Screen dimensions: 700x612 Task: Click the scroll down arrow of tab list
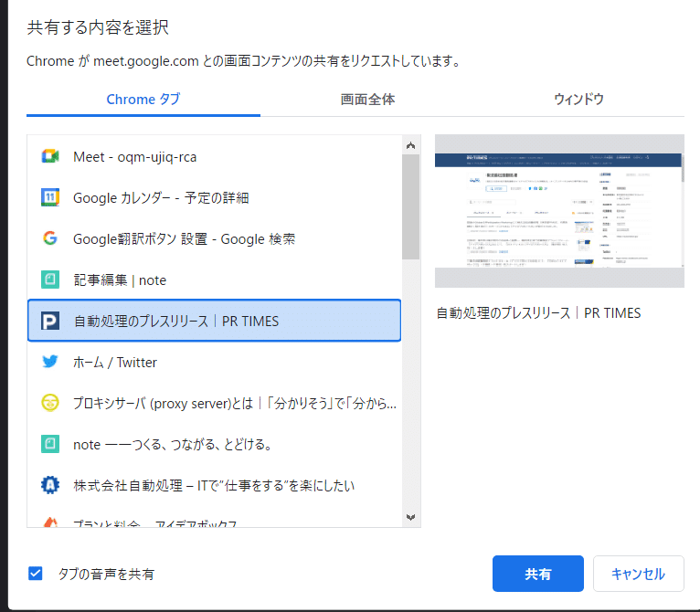click(410, 517)
